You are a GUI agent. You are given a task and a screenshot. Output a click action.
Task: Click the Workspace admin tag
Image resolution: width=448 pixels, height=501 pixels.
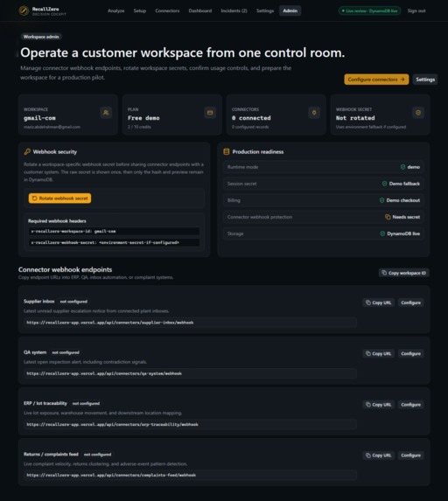coord(41,37)
